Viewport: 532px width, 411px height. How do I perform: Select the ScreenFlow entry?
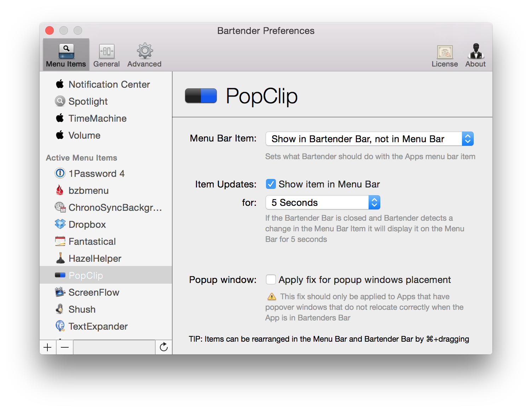tap(106, 293)
